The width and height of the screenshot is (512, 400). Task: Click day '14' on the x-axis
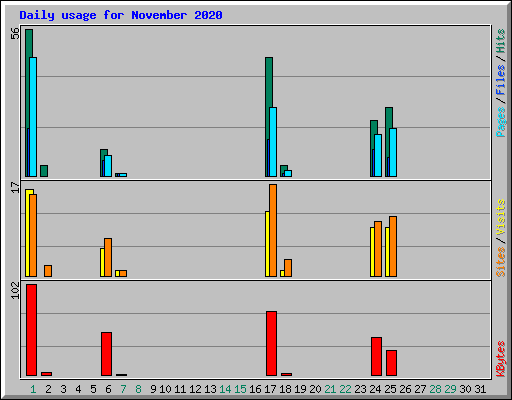click(225, 389)
